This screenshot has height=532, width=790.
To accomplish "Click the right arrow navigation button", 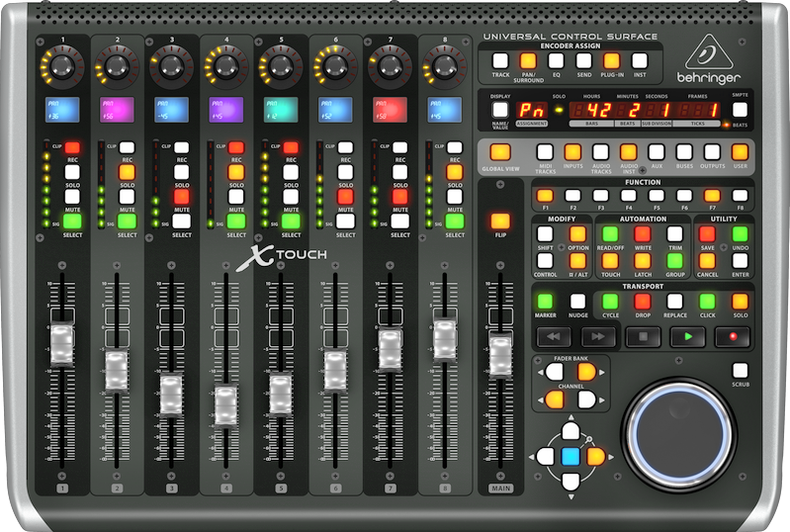I will pyautogui.click(x=595, y=457).
